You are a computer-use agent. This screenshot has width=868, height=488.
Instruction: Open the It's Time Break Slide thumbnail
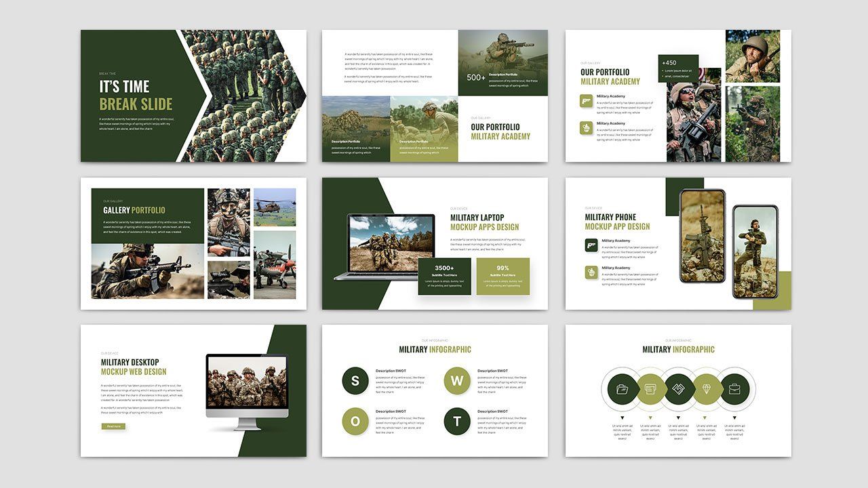(x=193, y=96)
